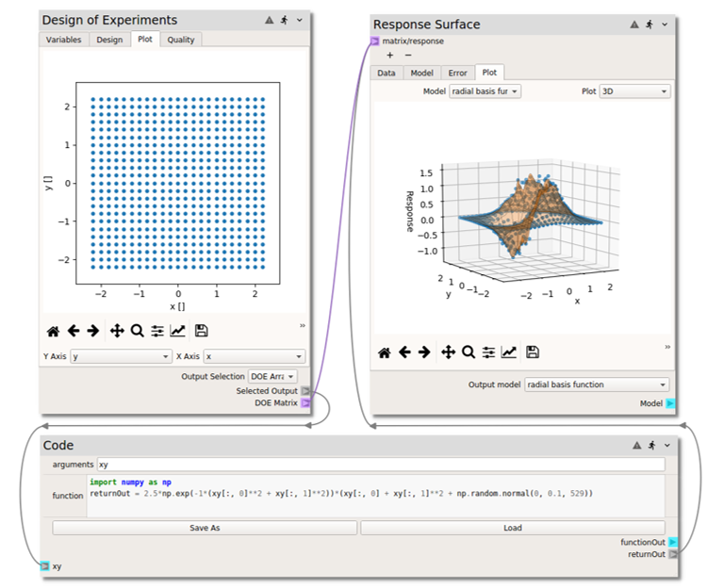The height and width of the screenshot is (588, 724).
Task: Click back arrow in Response Surface toolbar
Action: click(x=404, y=352)
